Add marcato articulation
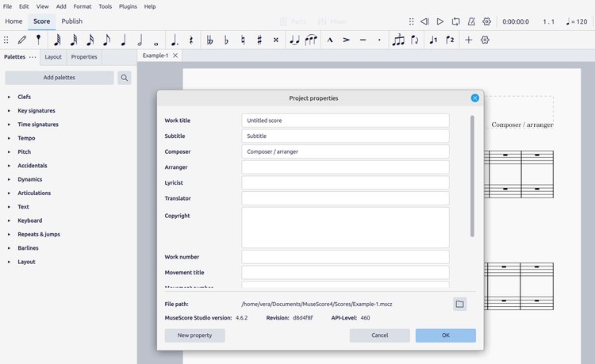Image resolution: width=595 pixels, height=364 pixels. point(330,40)
